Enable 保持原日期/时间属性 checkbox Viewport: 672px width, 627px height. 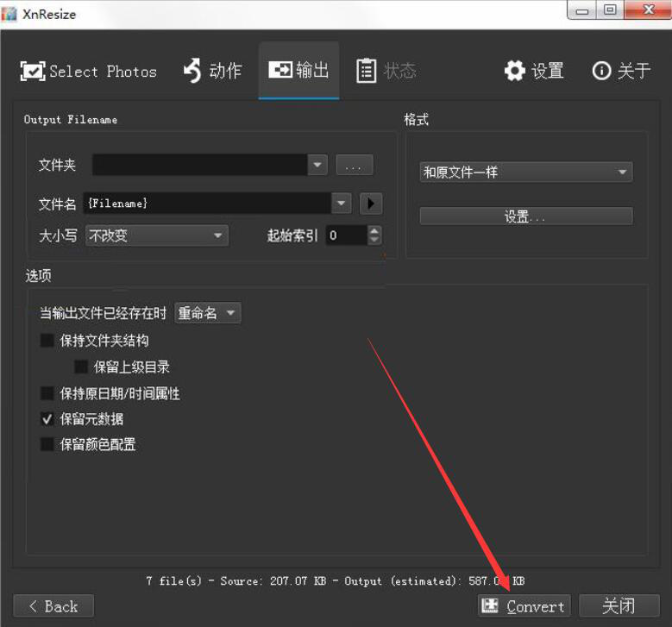47,393
